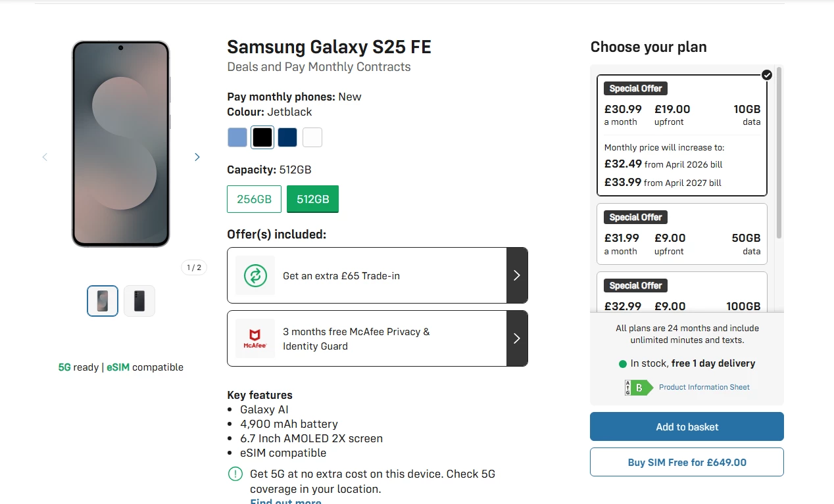Image resolution: width=834 pixels, height=504 pixels.
Task: Show the phone back view thumbnail
Action: tap(139, 301)
